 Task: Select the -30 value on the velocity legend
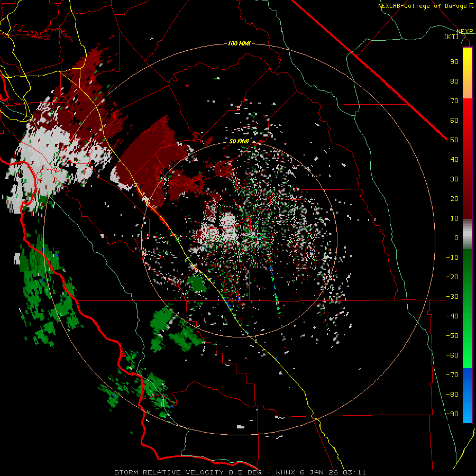[x=452, y=297]
